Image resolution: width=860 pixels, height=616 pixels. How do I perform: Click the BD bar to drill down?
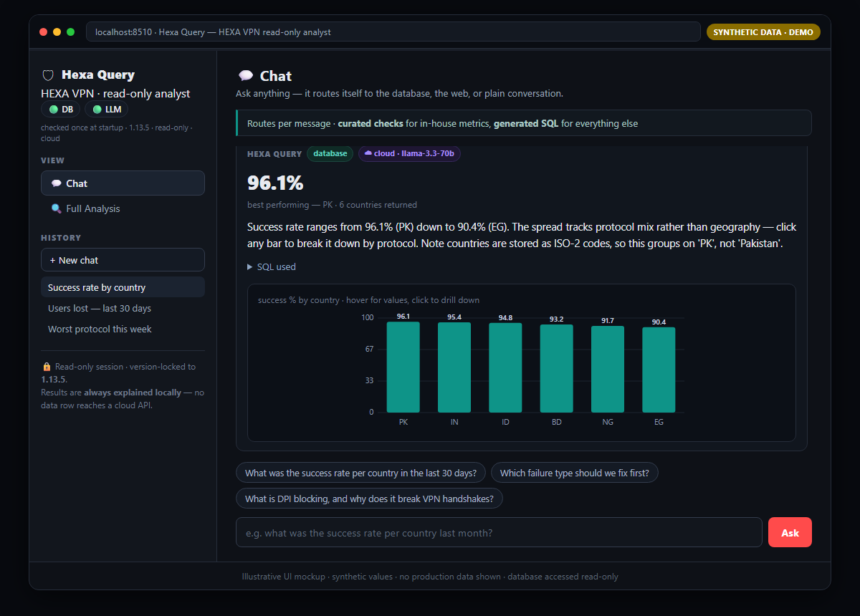point(556,368)
